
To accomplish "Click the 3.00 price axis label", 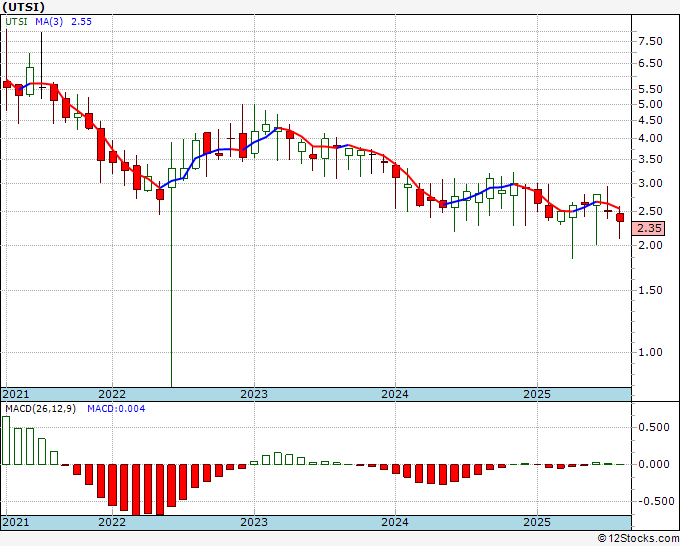I will [650, 183].
